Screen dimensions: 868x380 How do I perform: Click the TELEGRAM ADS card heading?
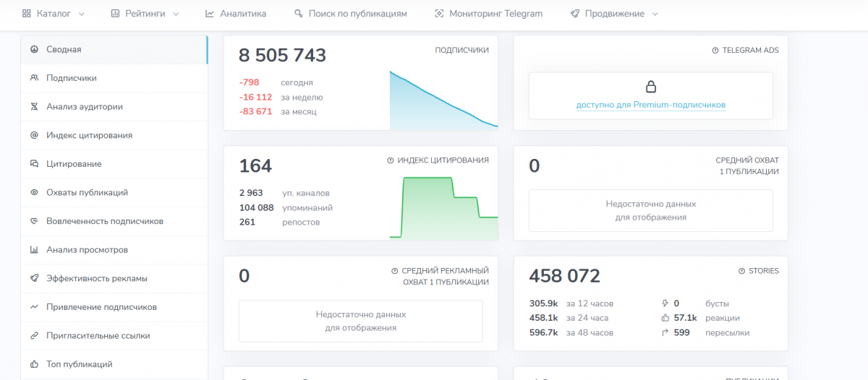[x=751, y=51]
